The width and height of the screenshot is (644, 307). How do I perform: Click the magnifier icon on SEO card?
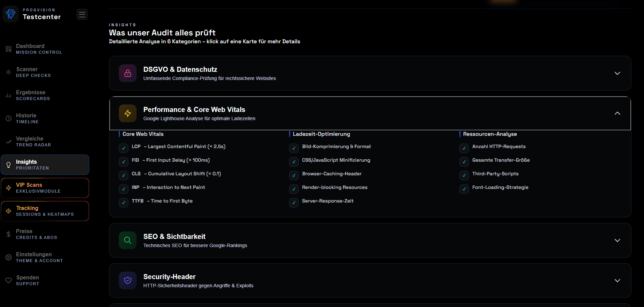pyautogui.click(x=127, y=240)
